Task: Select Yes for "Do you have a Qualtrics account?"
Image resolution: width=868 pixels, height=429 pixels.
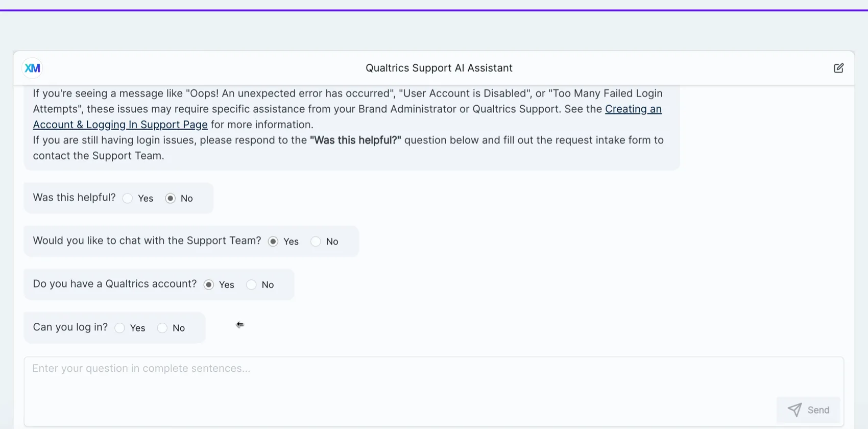Action: coord(209,284)
